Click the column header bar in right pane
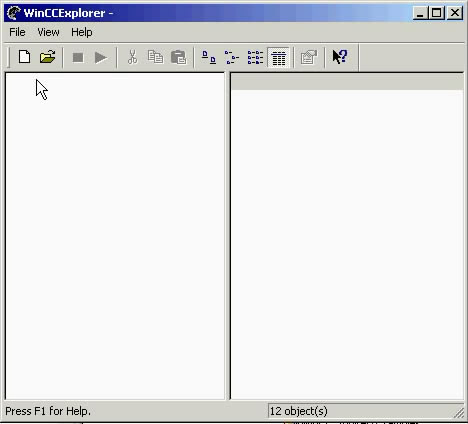This screenshot has width=468, height=424. coord(347,82)
